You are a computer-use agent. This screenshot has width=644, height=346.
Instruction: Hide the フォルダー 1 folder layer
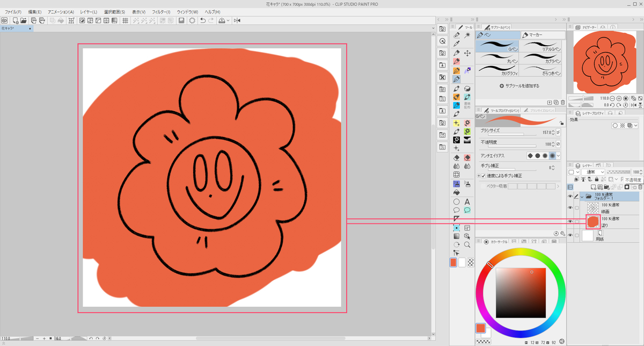tap(570, 197)
